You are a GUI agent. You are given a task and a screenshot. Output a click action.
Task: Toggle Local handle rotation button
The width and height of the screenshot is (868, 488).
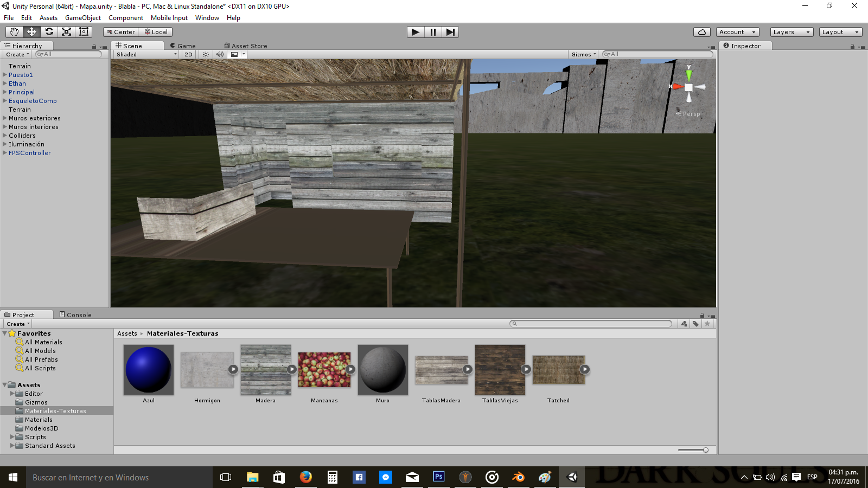pos(156,32)
